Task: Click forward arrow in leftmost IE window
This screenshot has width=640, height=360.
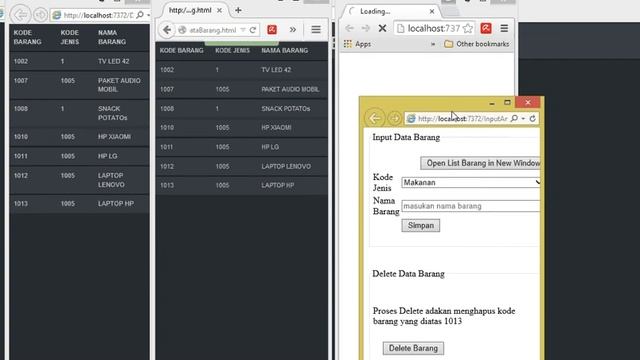Action: pos(40,15)
